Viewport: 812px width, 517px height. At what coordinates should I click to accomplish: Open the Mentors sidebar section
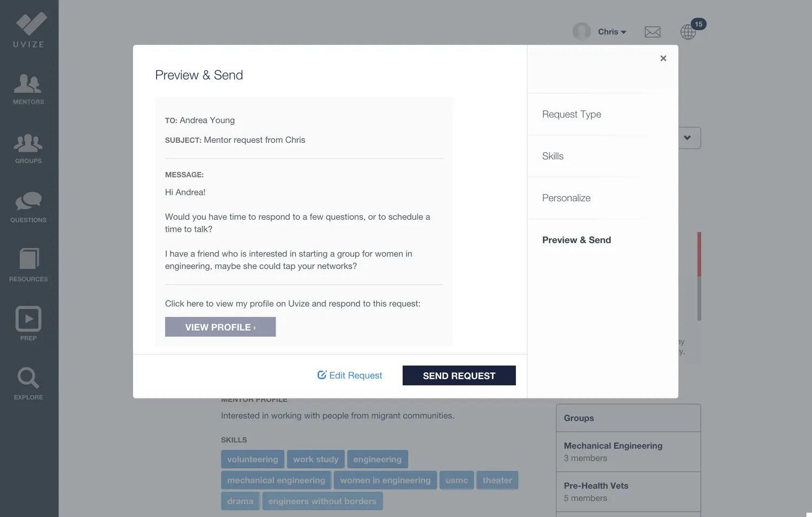[28, 89]
